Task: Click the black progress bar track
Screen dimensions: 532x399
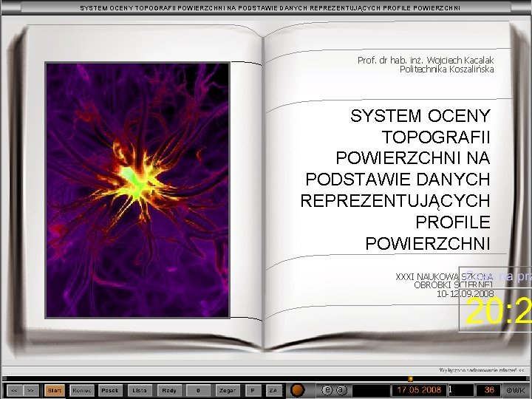Action: pos(265,379)
